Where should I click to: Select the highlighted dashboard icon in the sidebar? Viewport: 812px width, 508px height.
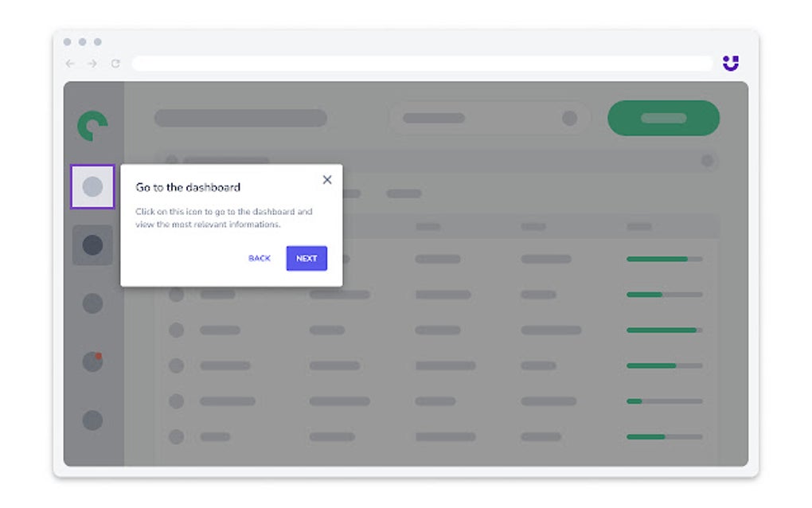tap(92, 186)
